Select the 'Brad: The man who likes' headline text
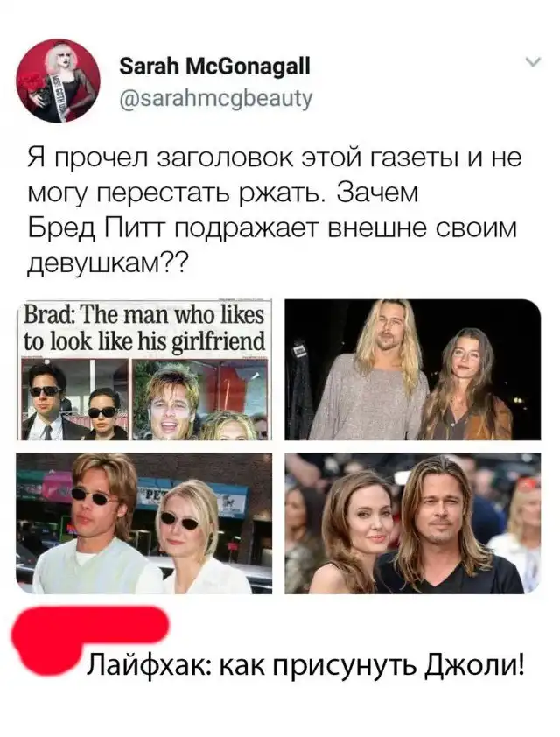560x737 pixels. tap(144, 315)
